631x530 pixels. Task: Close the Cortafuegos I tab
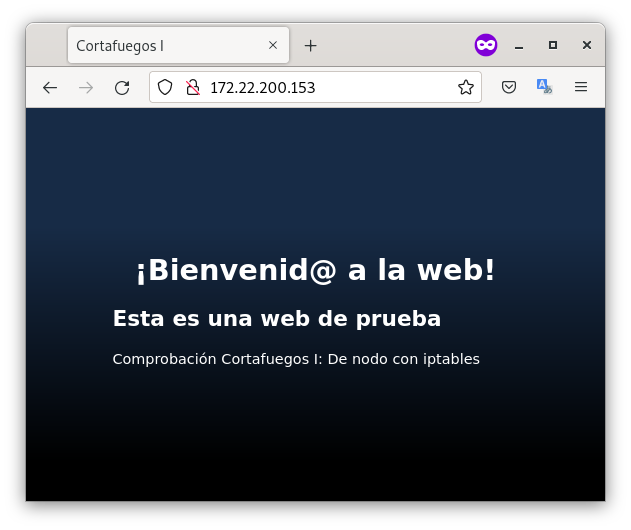click(x=273, y=46)
